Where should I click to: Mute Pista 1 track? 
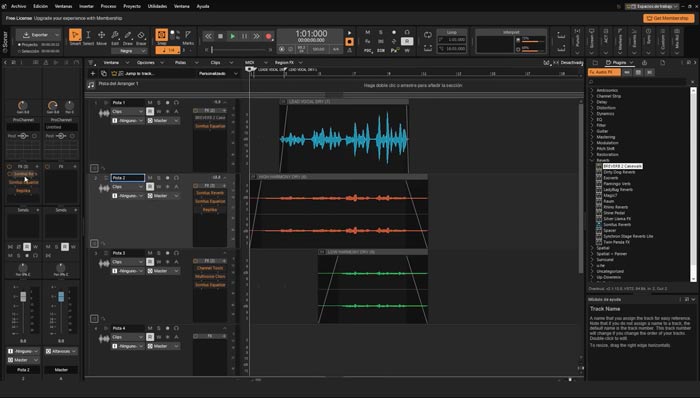tap(150, 103)
